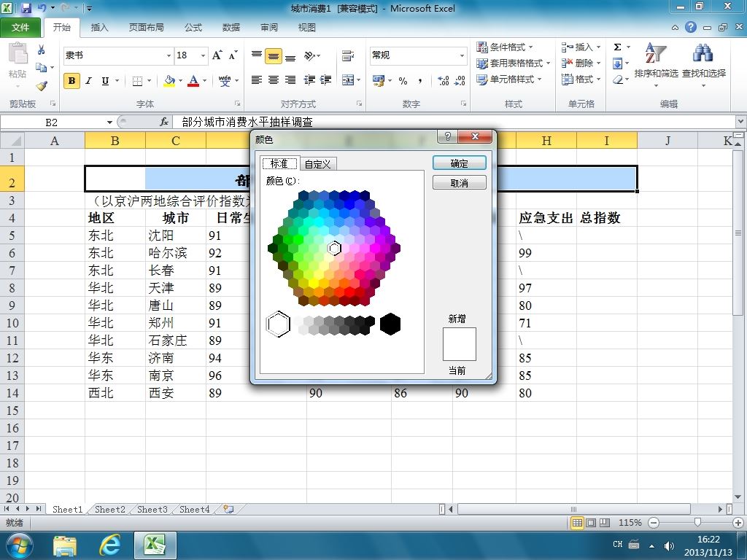
Task: Center text horizontally
Action: [x=274, y=80]
